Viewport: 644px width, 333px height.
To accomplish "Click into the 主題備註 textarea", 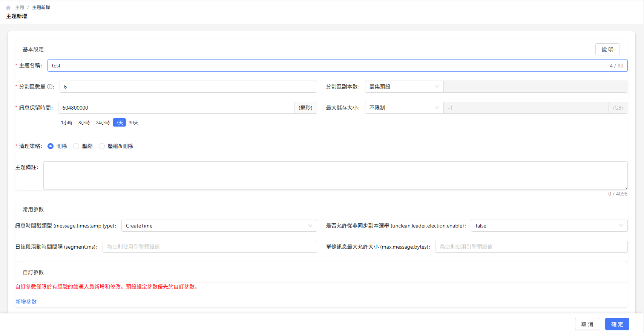I will [336, 176].
